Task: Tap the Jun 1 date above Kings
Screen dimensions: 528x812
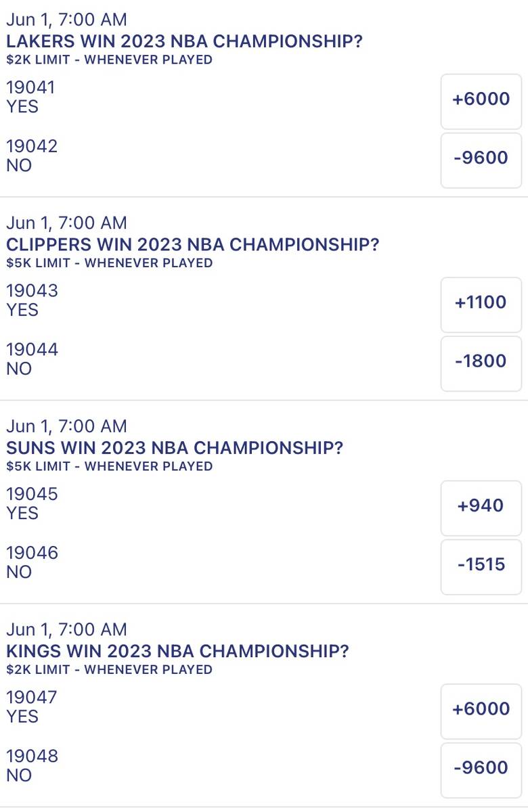Action: point(66,629)
